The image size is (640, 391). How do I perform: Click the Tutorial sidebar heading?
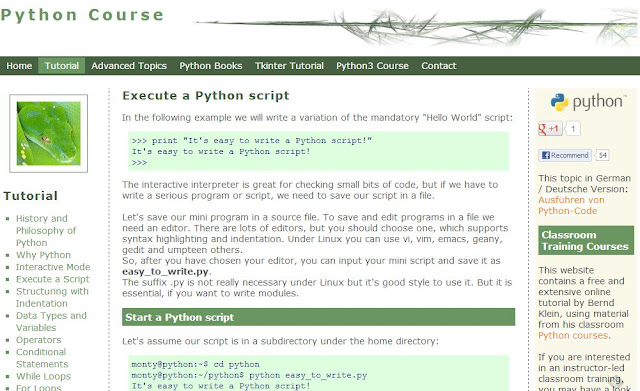[x=31, y=196]
